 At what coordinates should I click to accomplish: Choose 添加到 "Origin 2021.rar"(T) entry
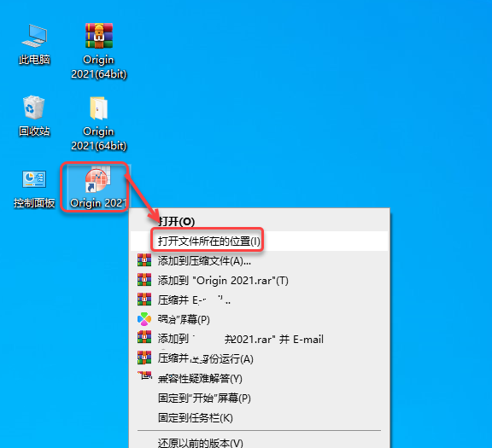pos(260,280)
